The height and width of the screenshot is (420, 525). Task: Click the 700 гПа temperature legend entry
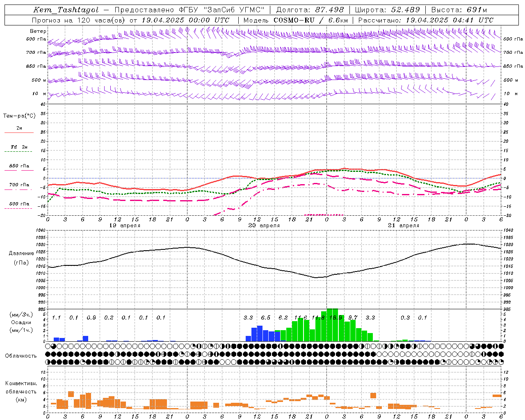point(19,185)
